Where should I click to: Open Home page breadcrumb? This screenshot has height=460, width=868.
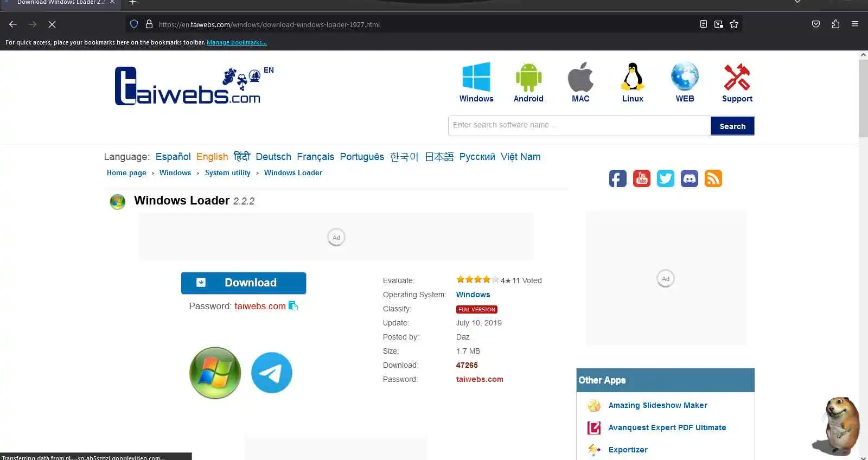coord(126,173)
